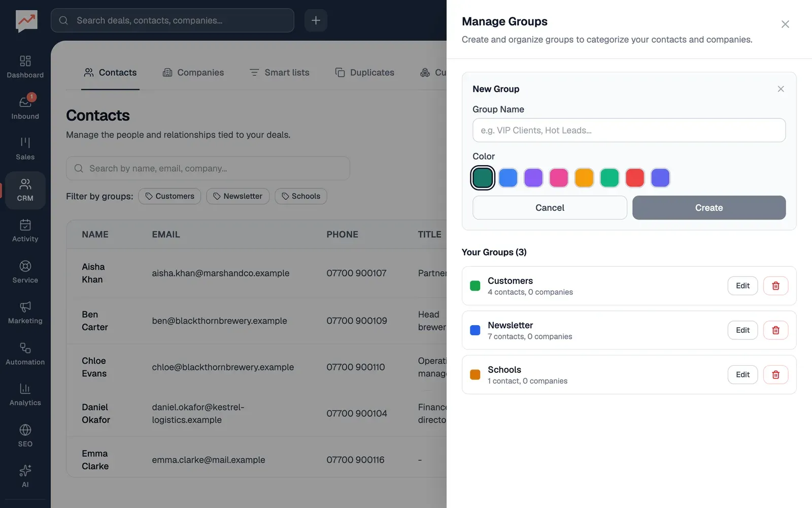Image resolution: width=812 pixels, height=508 pixels.
Task: Switch to the Companies tab
Action: click(193, 73)
